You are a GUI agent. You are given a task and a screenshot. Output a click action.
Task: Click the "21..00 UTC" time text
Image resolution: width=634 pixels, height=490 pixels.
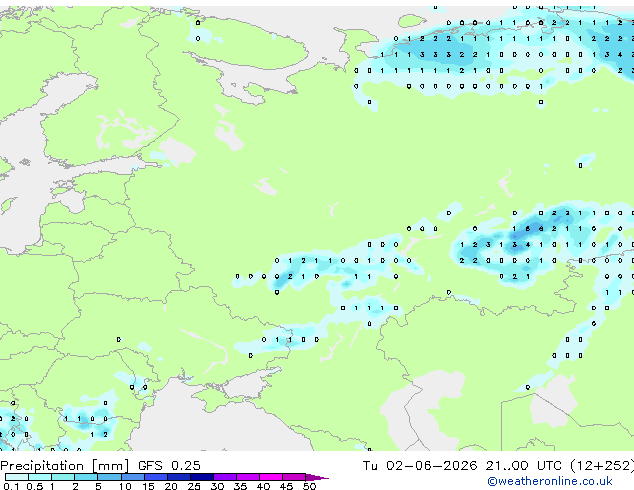(524, 466)
